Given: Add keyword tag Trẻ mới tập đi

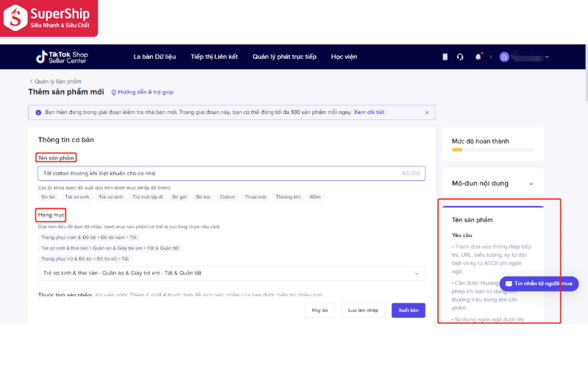Looking at the screenshot, I should coord(148,197).
